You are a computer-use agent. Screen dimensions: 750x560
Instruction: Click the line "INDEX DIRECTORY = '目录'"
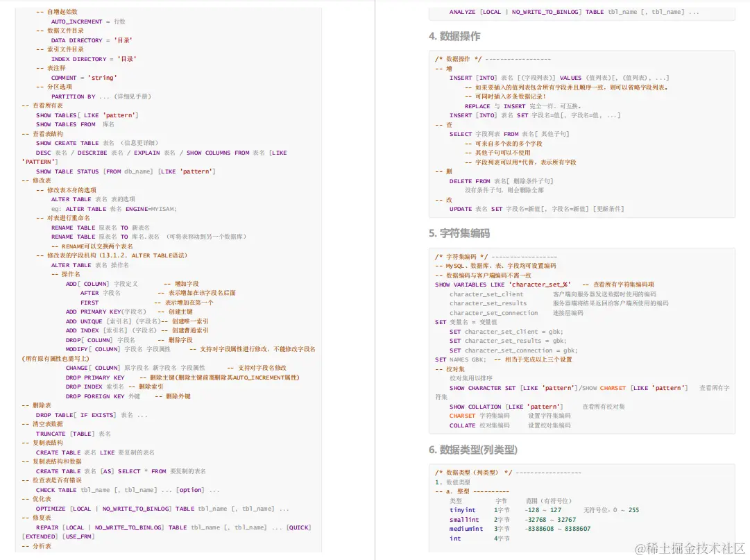tap(94, 59)
